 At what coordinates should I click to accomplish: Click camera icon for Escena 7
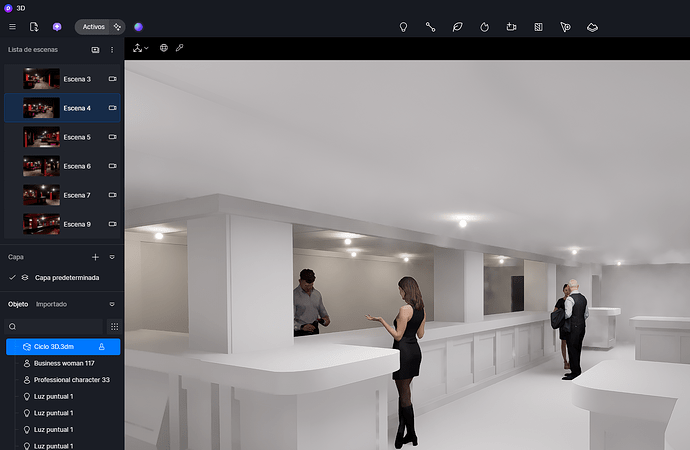point(113,195)
